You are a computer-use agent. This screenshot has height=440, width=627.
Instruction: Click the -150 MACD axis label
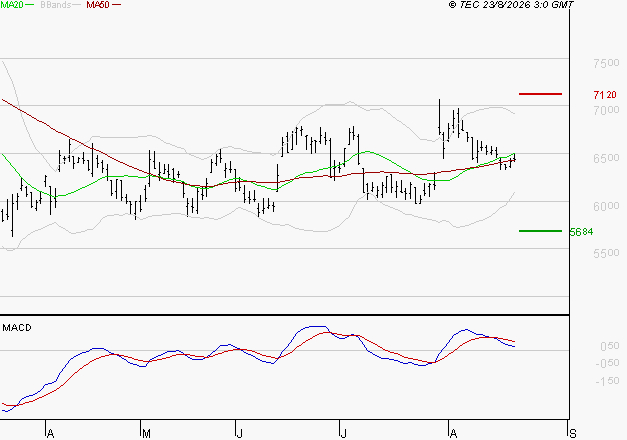coord(607,381)
